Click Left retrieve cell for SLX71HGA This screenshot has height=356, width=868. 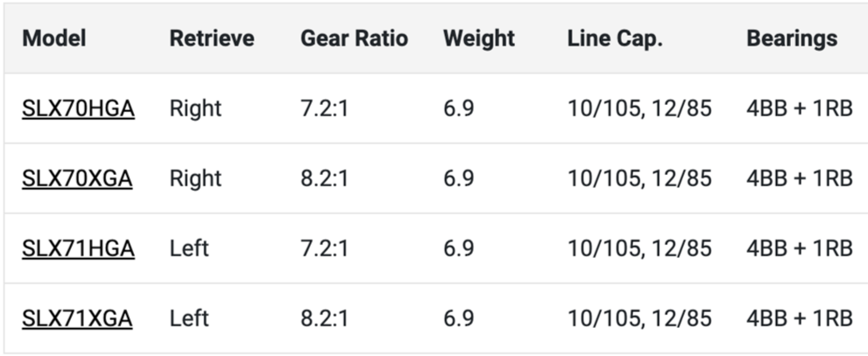(x=189, y=248)
